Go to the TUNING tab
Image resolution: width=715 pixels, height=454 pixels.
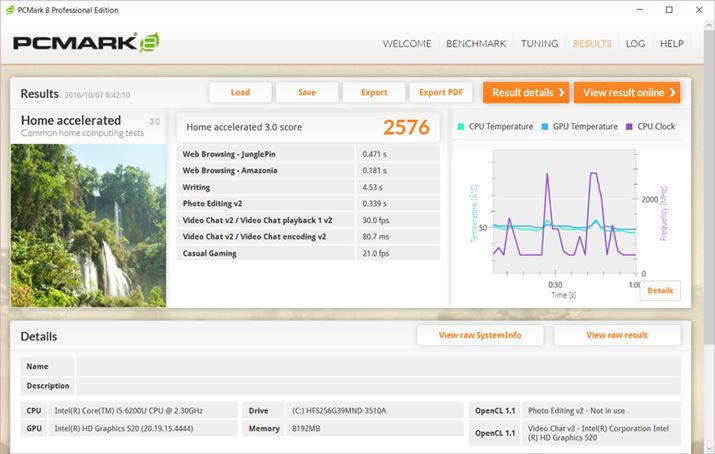pos(540,44)
